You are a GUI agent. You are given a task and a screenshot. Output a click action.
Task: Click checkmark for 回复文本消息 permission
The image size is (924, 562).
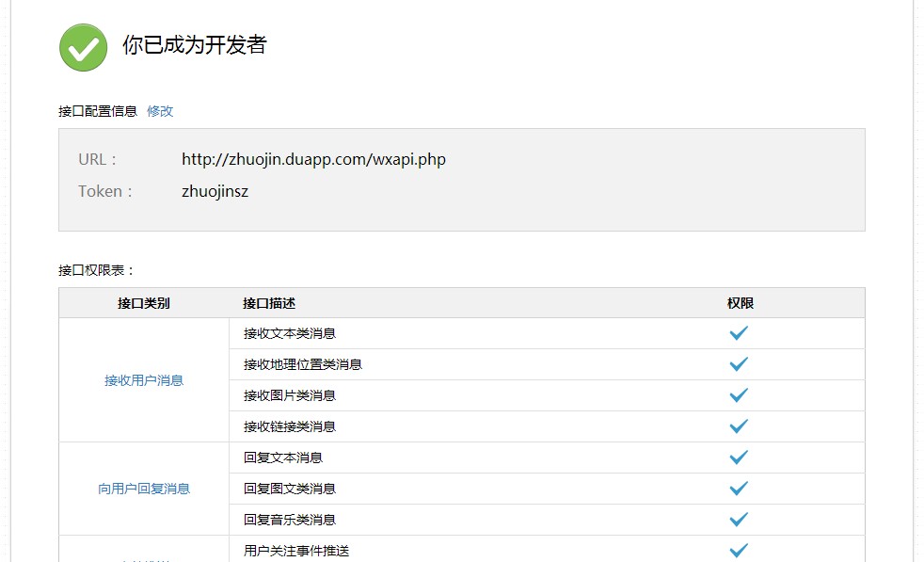(x=739, y=457)
